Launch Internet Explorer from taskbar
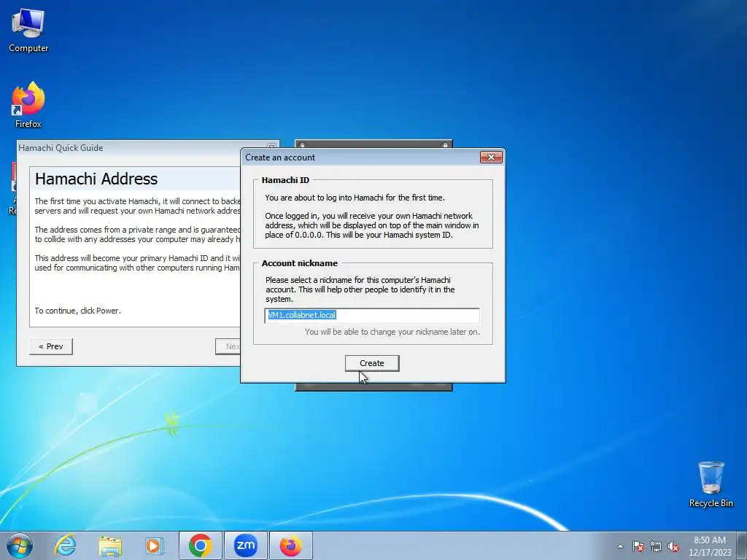747x560 pixels. [x=65, y=545]
